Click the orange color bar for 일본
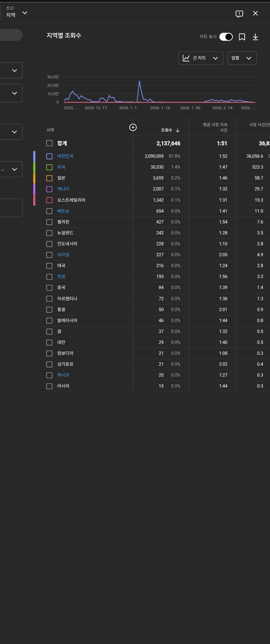 [34, 178]
